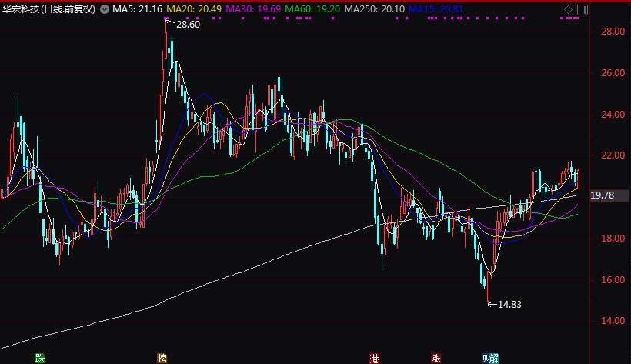Click the 解 event marker icon
The height and width of the screenshot is (364, 631).
[x=494, y=358]
